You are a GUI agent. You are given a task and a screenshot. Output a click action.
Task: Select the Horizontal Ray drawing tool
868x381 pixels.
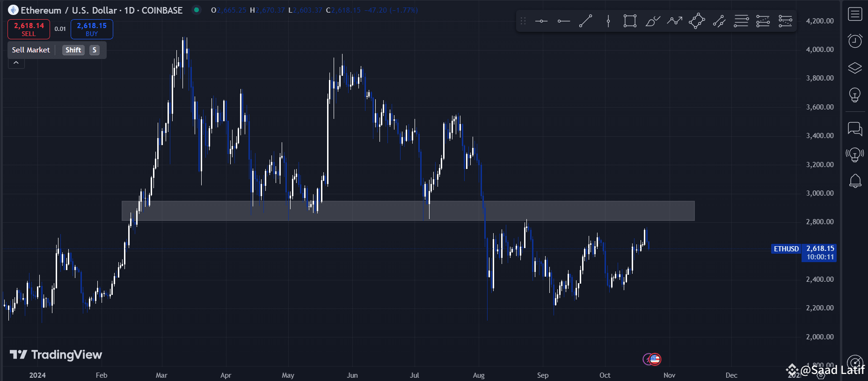[x=564, y=21]
